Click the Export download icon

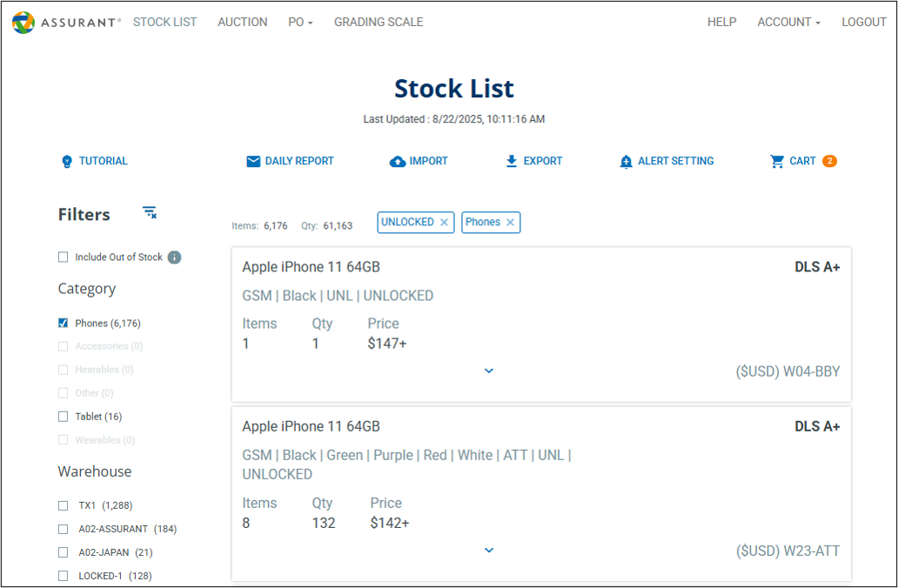pyautogui.click(x=512, y=161)
